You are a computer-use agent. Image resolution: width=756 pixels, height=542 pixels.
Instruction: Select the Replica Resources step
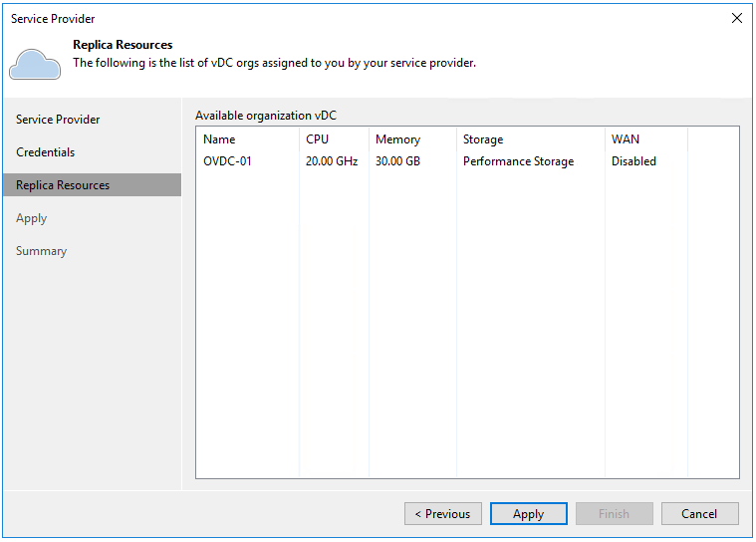63,185
